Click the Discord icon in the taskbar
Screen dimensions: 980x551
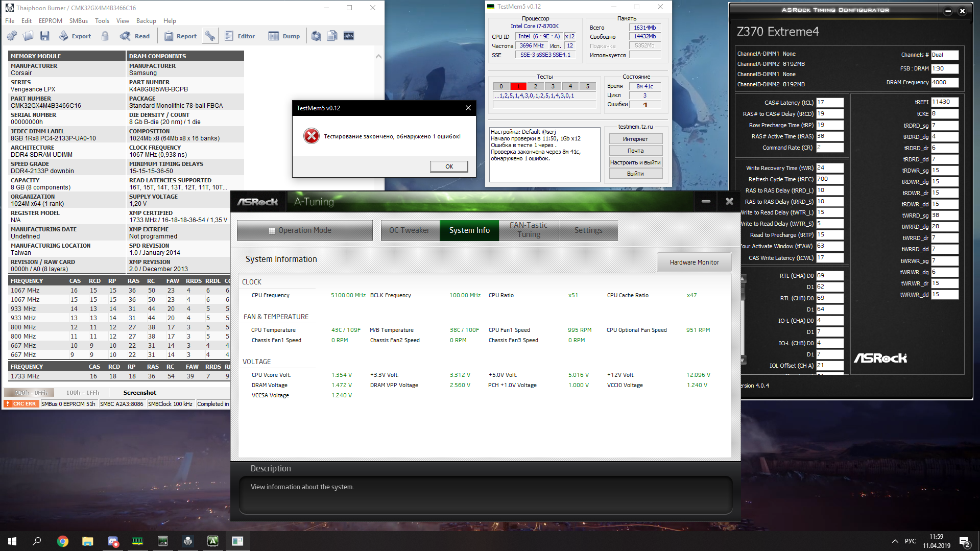[113, 541]
